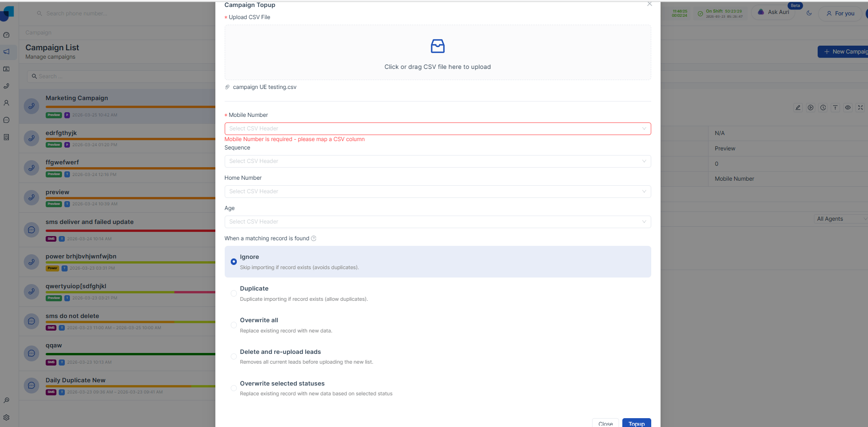Select the sms do not delete campaign
Screen dimensions: 868x427
[x=117, y=321]
